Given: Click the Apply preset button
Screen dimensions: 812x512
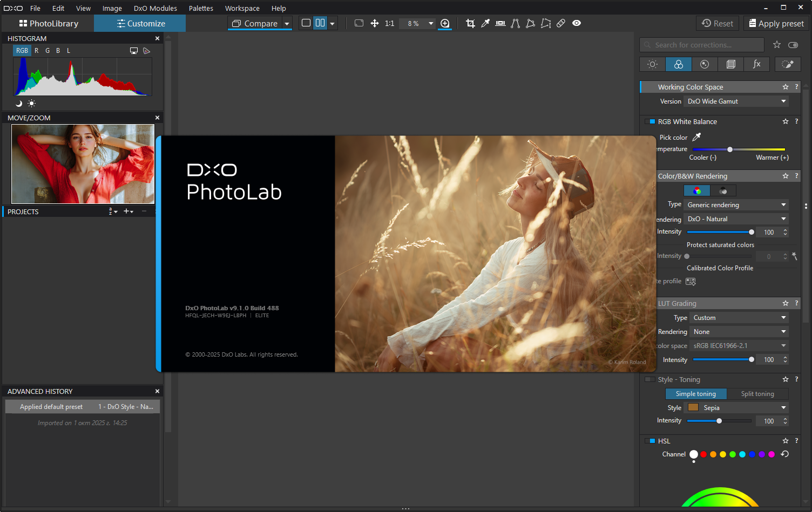Looking at the screenshot, I should [x=775, y=23].
